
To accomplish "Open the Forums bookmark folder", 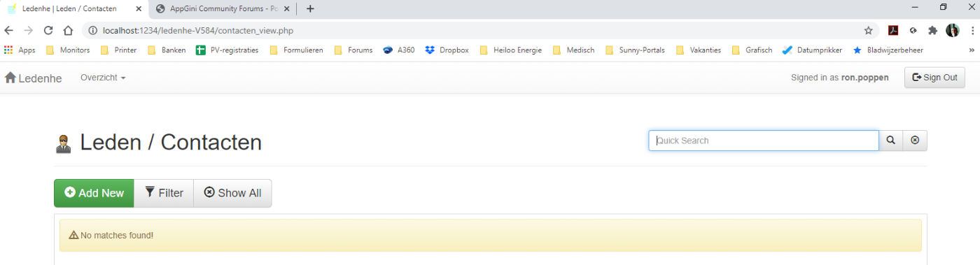I will tap(353, 50).
